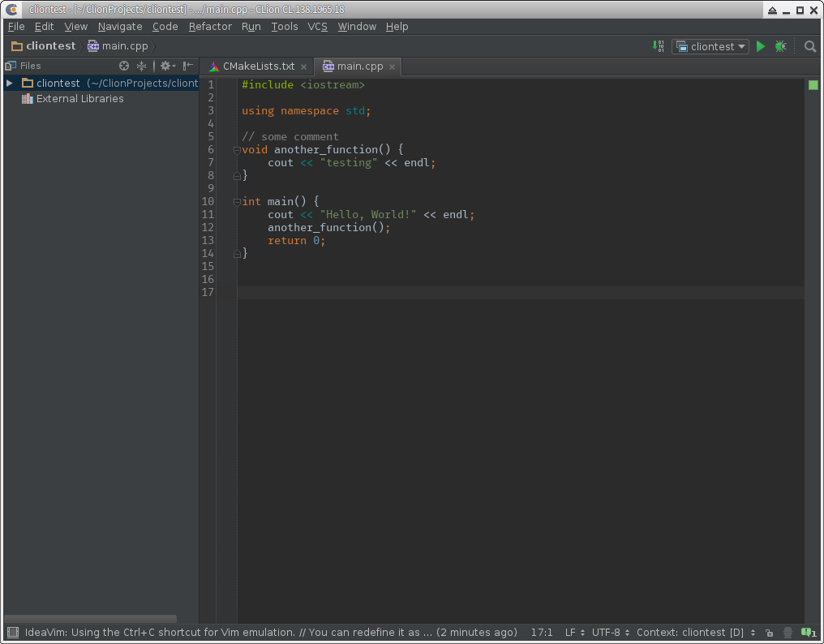Click the 17:1 cursor position indicator
This screenshot has height=644, width=824.
coord(542,633)
